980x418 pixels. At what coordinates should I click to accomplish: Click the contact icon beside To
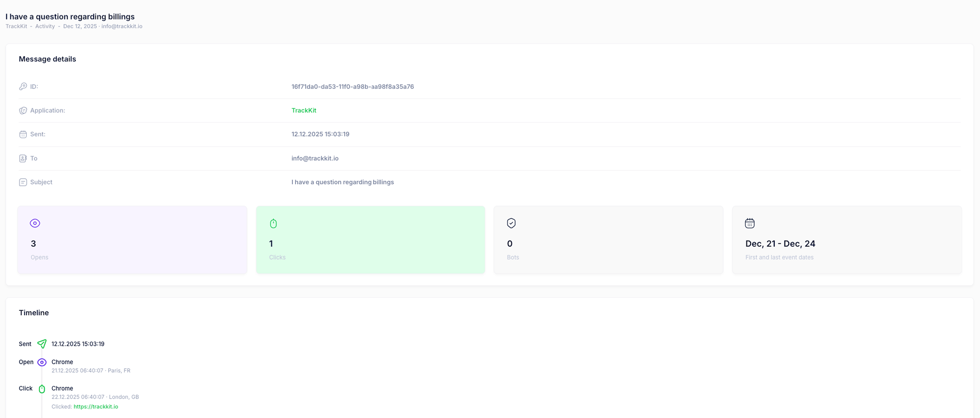pos(23,158)
